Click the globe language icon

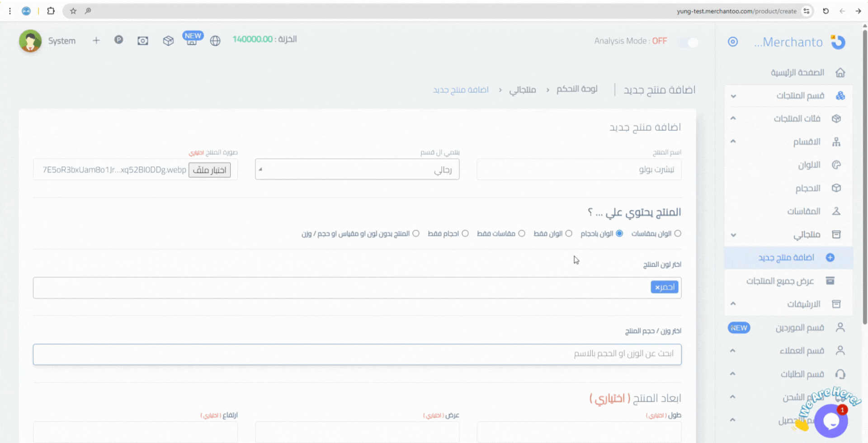point(215,41)
